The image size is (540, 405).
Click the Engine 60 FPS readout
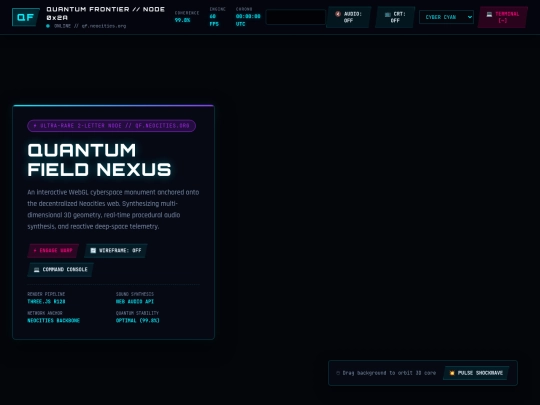(217, 17)
